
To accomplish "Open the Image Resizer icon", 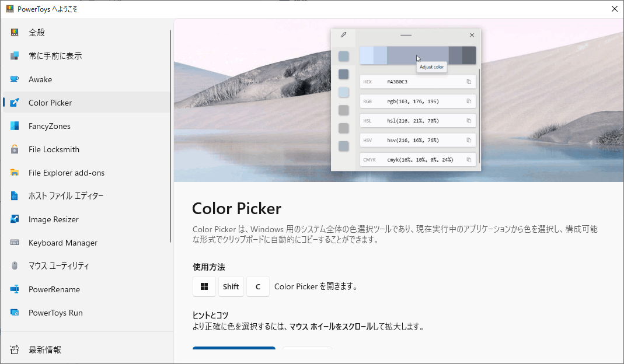I will (x=15, y=219).
